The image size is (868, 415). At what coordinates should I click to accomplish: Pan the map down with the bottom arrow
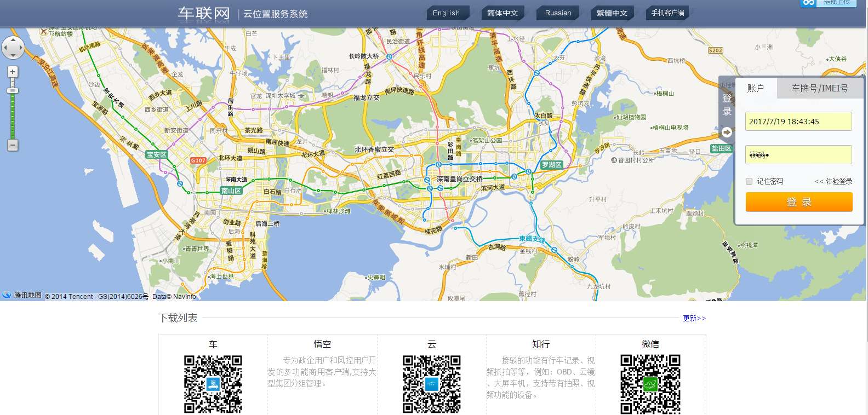pyautogui.click(x=13, y=56)
